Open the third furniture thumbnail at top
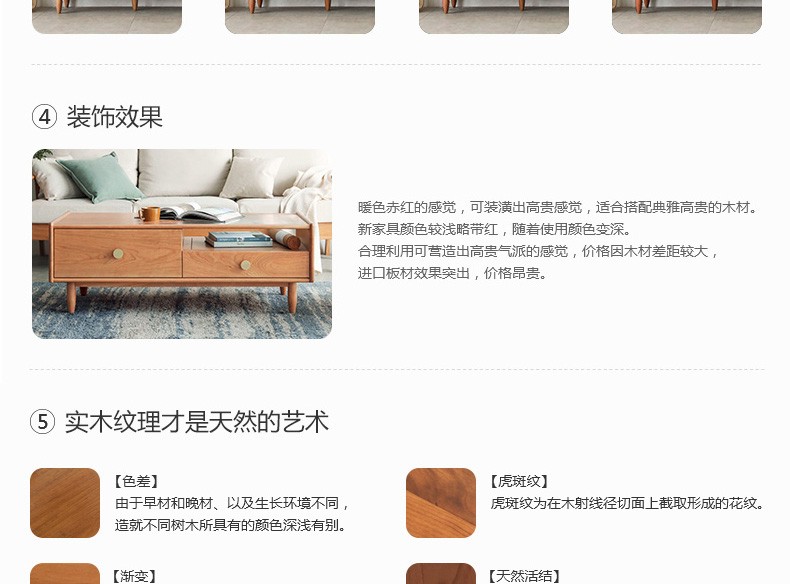 pos(494,17)
